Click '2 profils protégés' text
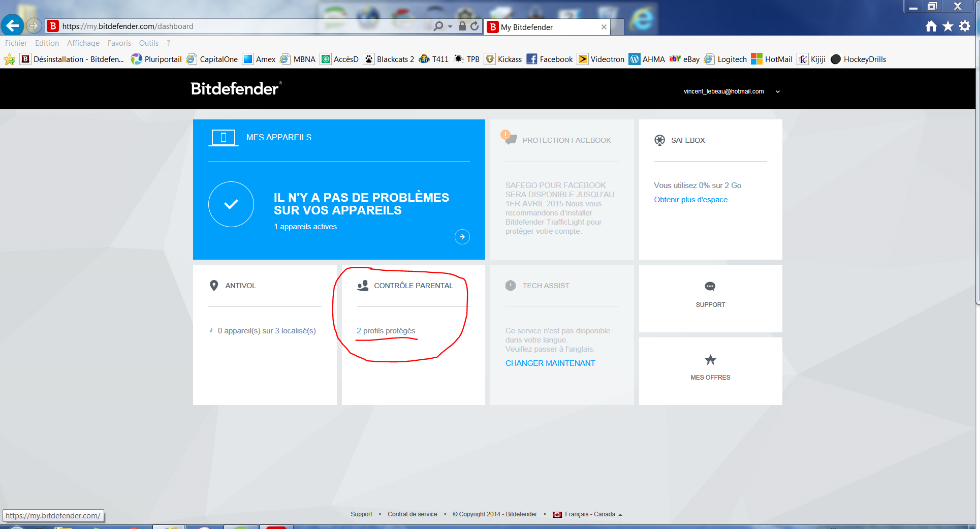 pos(386,331)
